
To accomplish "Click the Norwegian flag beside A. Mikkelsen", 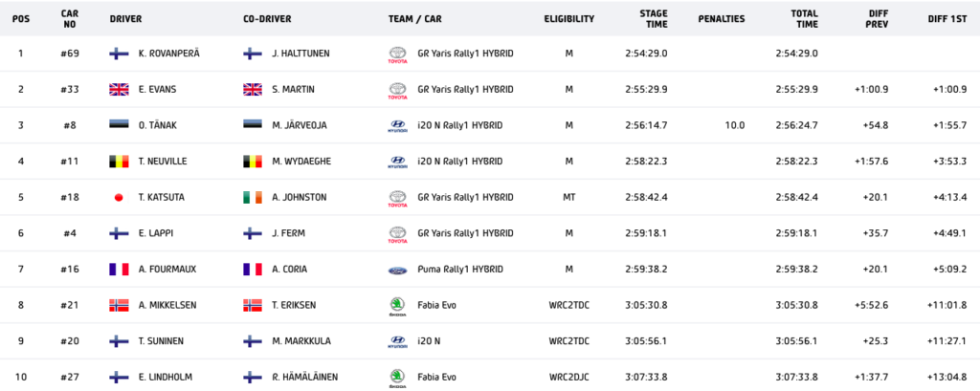I will [120, 305].
